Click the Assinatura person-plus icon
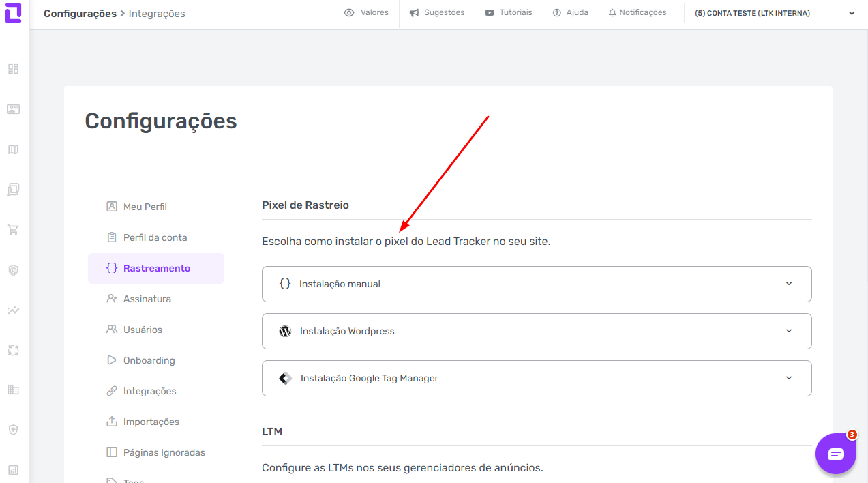868x483 pixels. tap(112, 299)
